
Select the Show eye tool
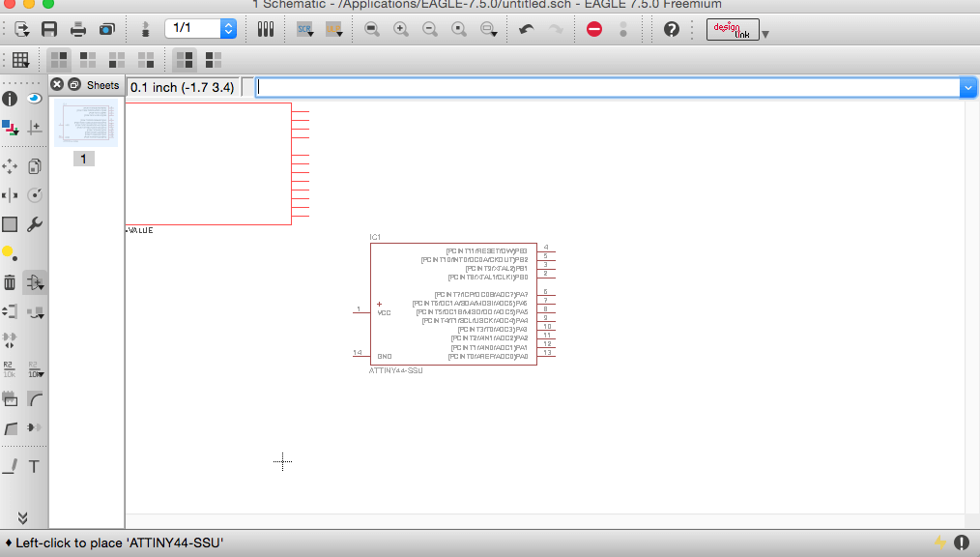[35, 99]
